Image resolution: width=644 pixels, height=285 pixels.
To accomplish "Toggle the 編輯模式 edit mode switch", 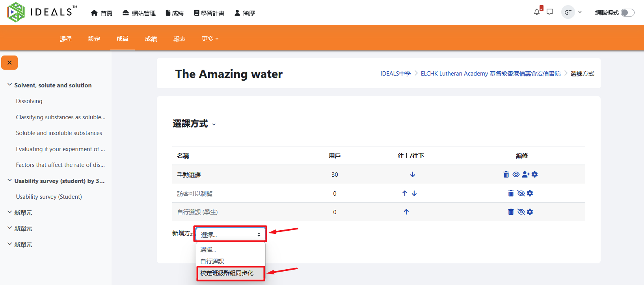I will pos(627,13).
